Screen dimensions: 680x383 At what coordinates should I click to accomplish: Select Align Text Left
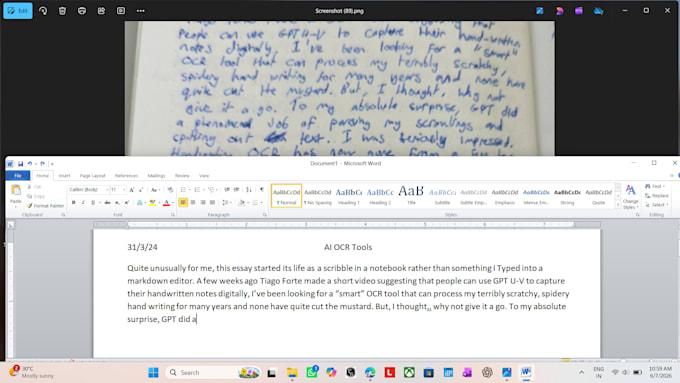[x=183, y=203]
